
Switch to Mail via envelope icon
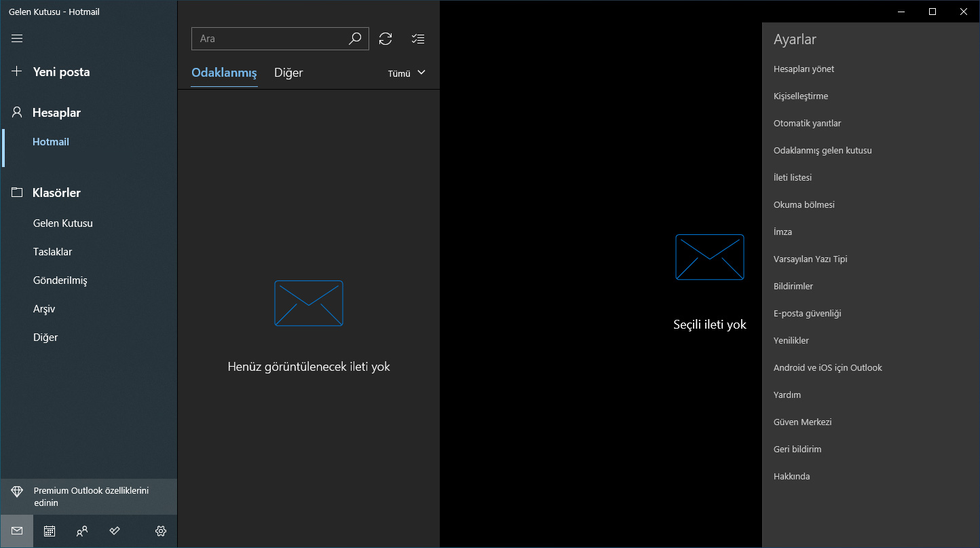tap(17, 531)
